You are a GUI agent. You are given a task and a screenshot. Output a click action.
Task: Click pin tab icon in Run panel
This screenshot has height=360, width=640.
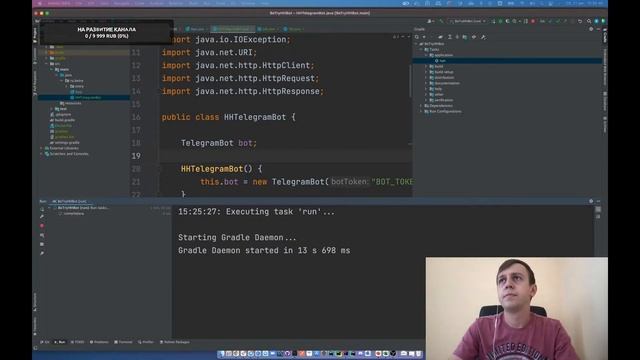click(x=42, y=253)
